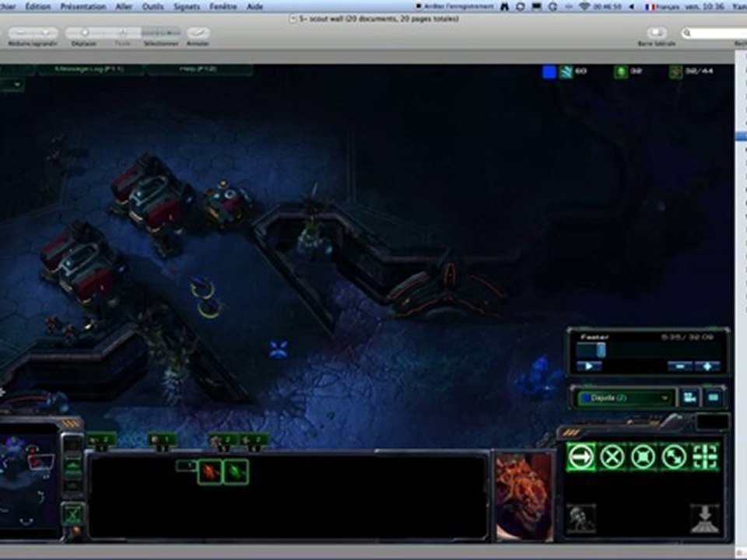The image size is (747, 560).
Task: Open the Outils menu
Action: [153, 6]
